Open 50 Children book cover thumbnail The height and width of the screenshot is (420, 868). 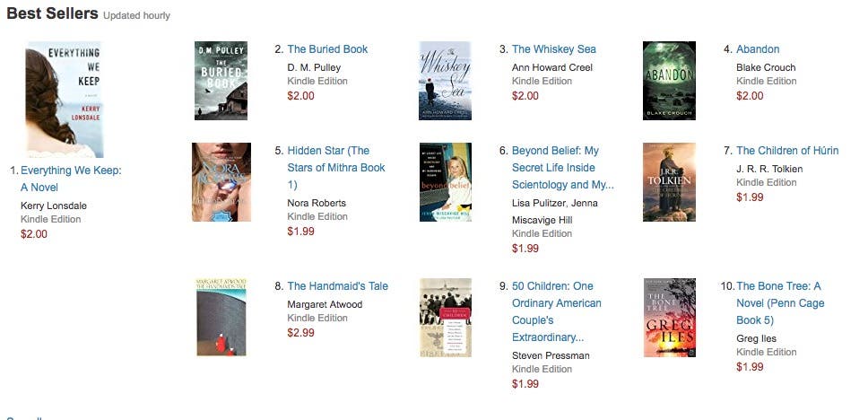coord(445,317)
